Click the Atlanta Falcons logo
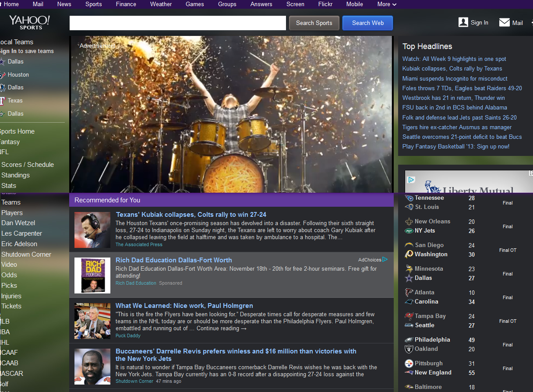 point(409,293)
